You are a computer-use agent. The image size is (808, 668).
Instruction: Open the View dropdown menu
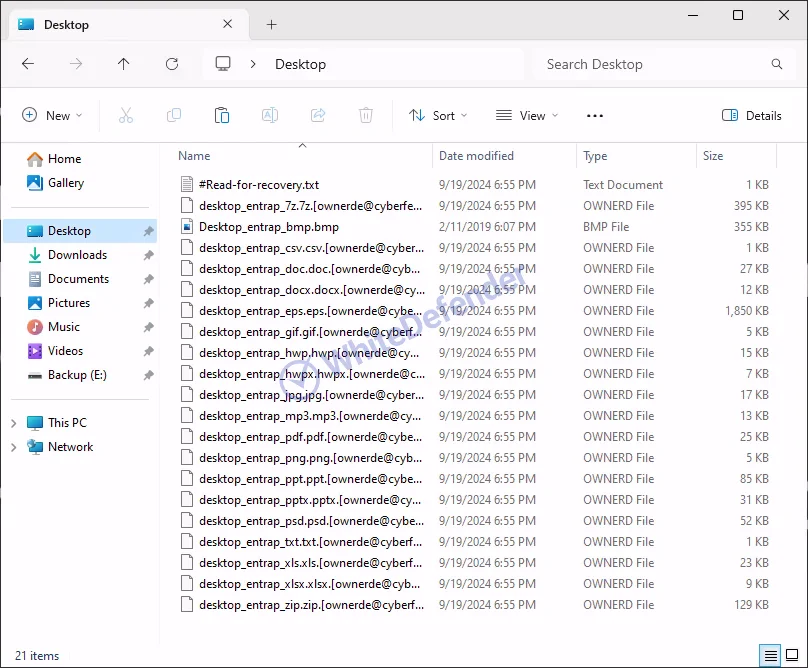(527, 116)
